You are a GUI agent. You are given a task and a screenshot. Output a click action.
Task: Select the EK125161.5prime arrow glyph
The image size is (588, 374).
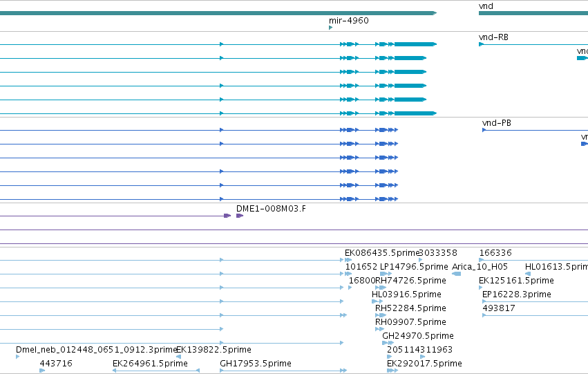pos(481,288)
